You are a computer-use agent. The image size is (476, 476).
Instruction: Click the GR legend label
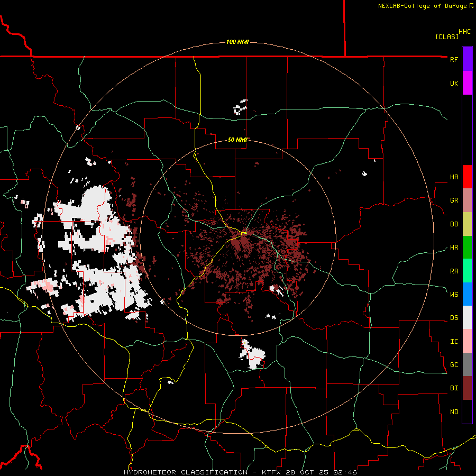pyautogui.click(x=454, y=200)
